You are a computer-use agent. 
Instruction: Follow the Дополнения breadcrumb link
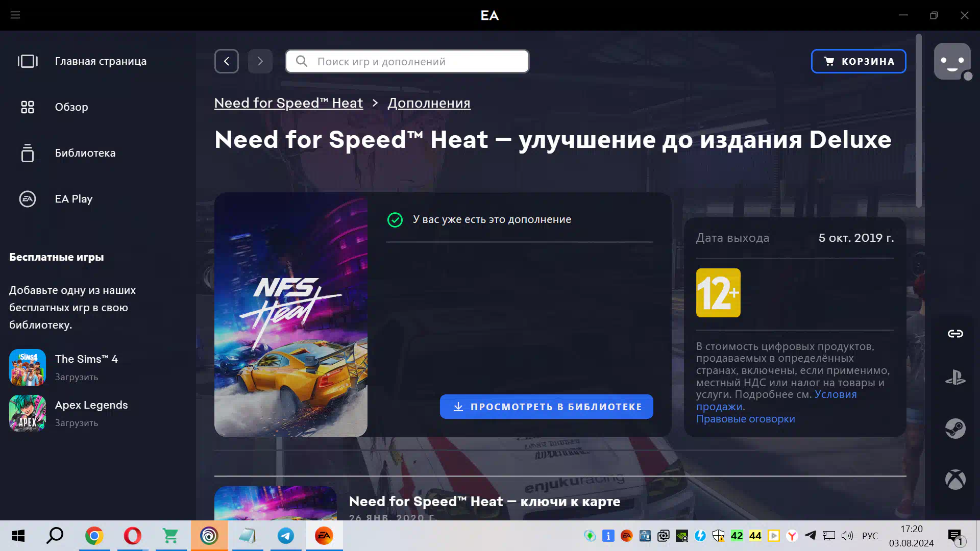[429, 103]
